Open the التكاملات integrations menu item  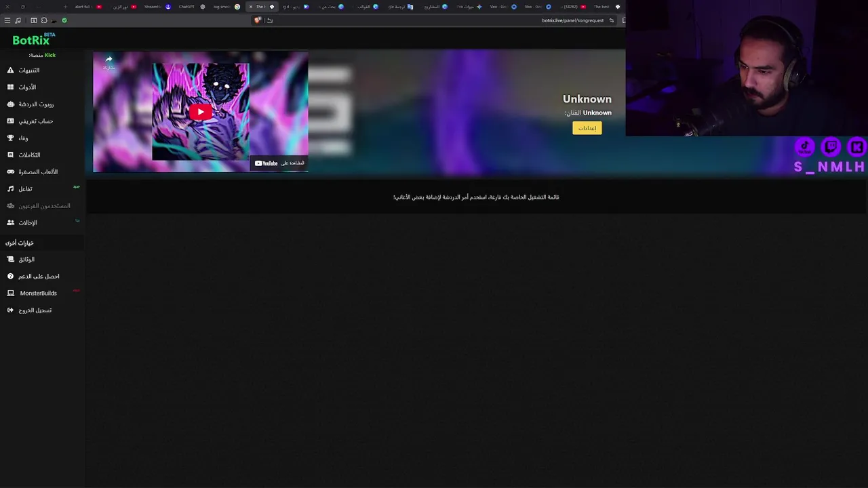29,155
